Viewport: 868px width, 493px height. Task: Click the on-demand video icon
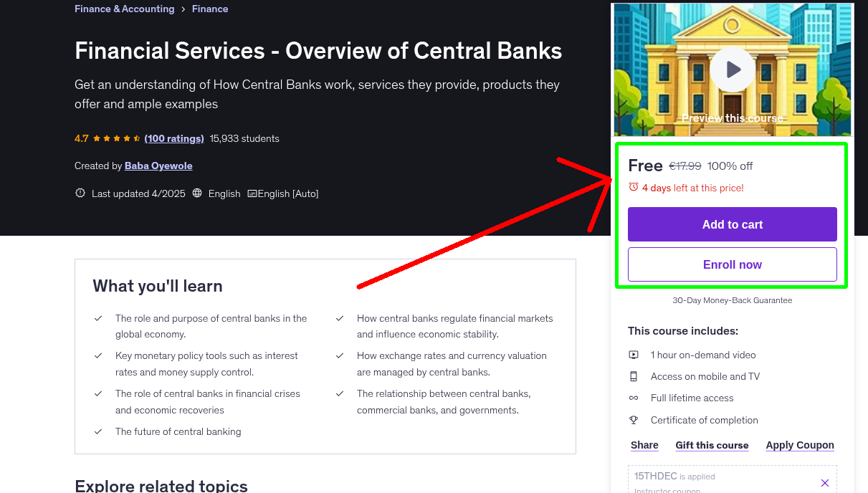634,355
